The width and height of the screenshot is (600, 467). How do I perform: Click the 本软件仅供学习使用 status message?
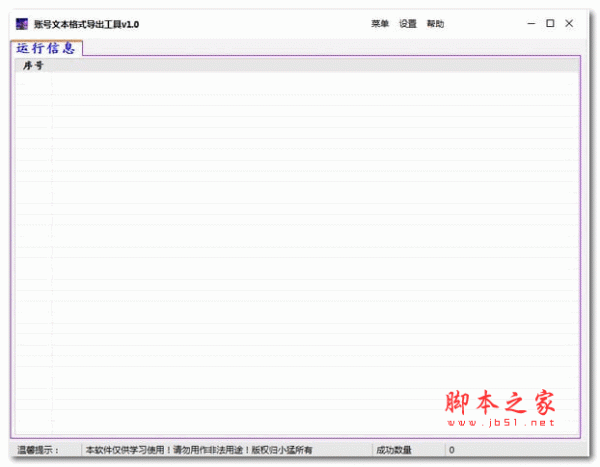[199, 450]
